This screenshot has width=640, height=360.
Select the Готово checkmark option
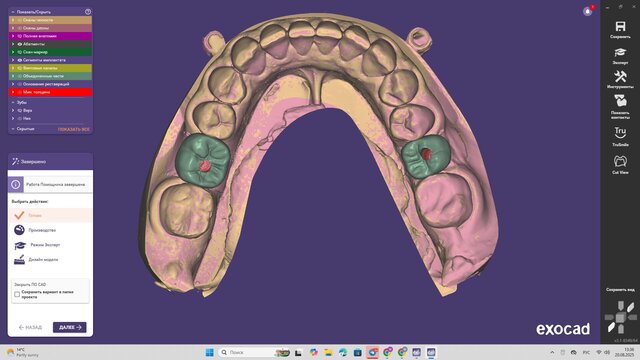point(19,215)
